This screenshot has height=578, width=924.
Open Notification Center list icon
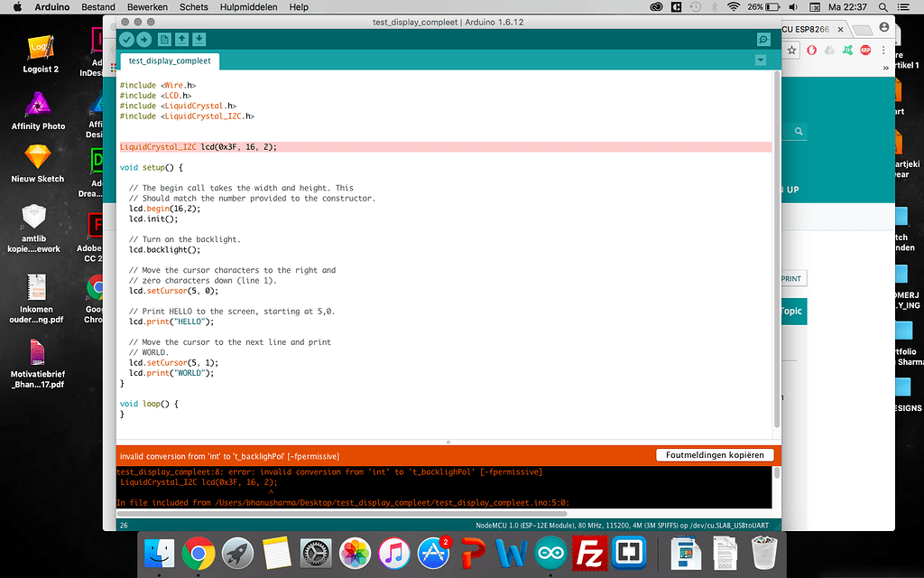point(902,7)
